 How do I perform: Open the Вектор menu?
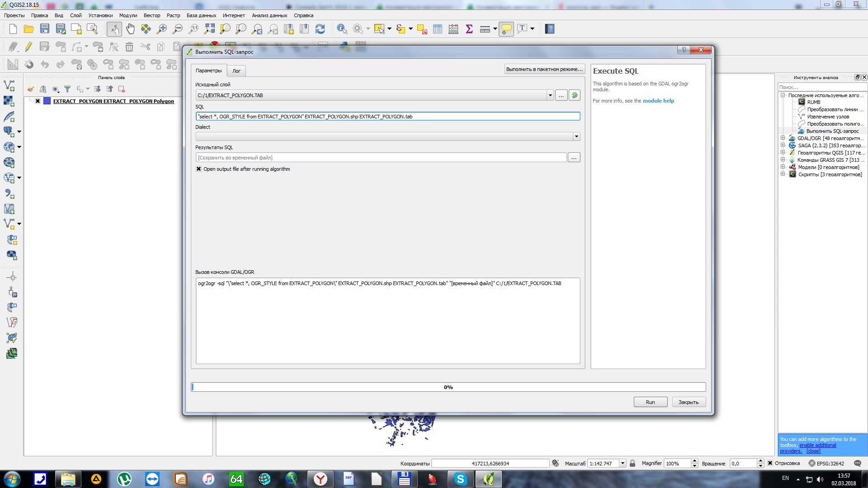point(151,15)
